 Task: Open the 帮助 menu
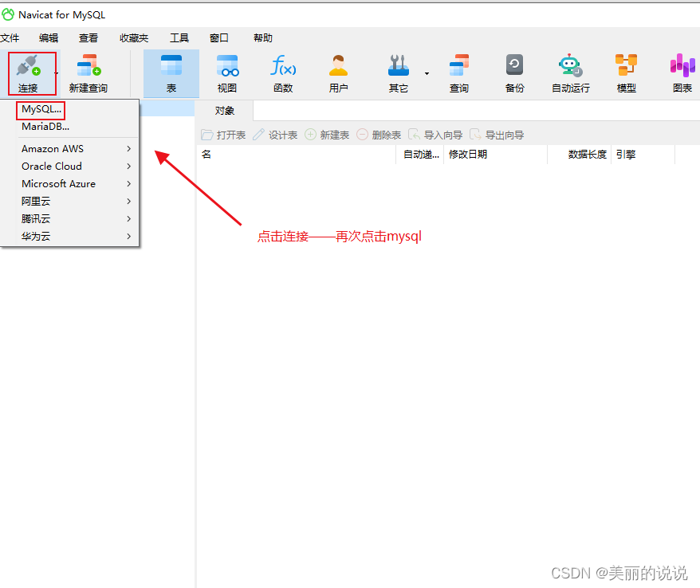click(263, 38)
